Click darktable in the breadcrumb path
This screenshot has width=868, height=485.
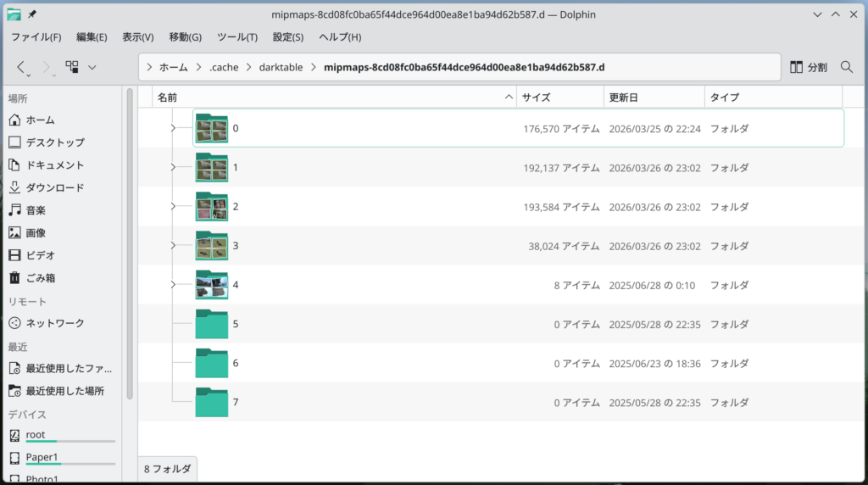[281, 67]
